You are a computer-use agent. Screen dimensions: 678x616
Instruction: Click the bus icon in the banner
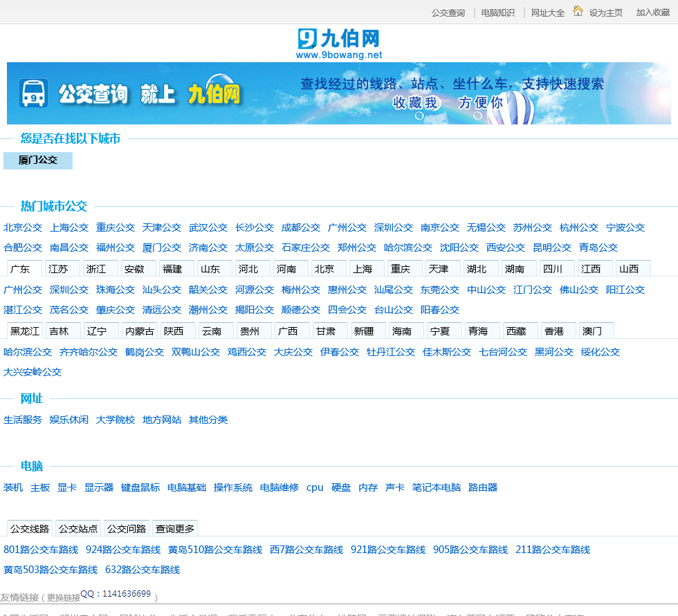(x=34, y=93)
